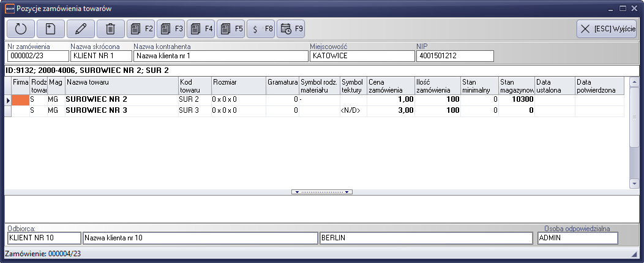Click the Cena zamówienia column header
Viewport: 644px width, 263px height.
[x=390, y=86]
